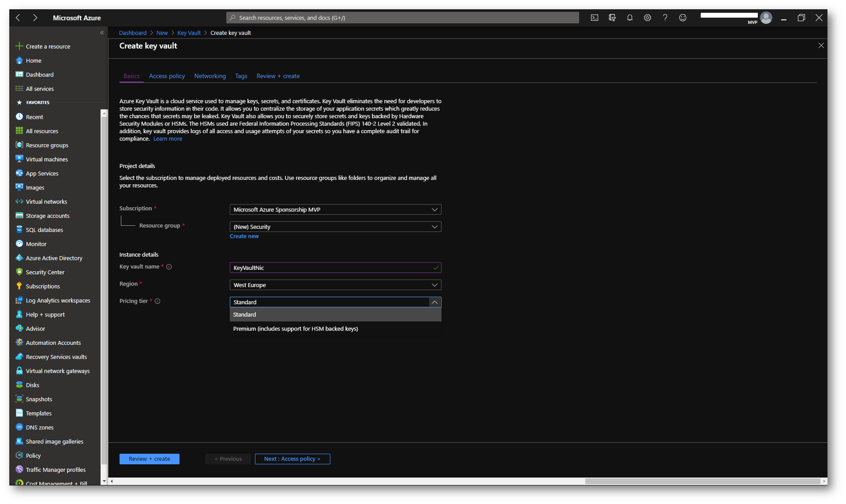Open the Subscription dropdown

coord(335,209)
